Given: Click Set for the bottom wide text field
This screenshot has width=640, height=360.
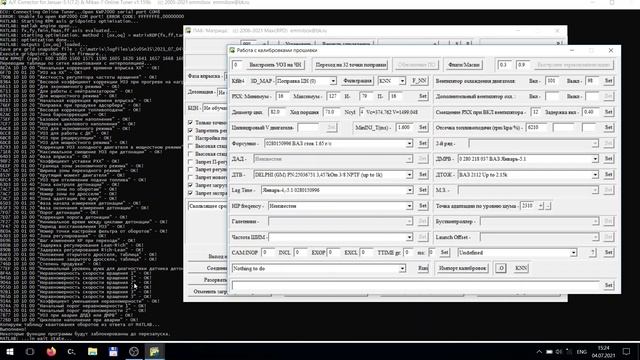Looking at the screenshot, I should click(608, 285).
